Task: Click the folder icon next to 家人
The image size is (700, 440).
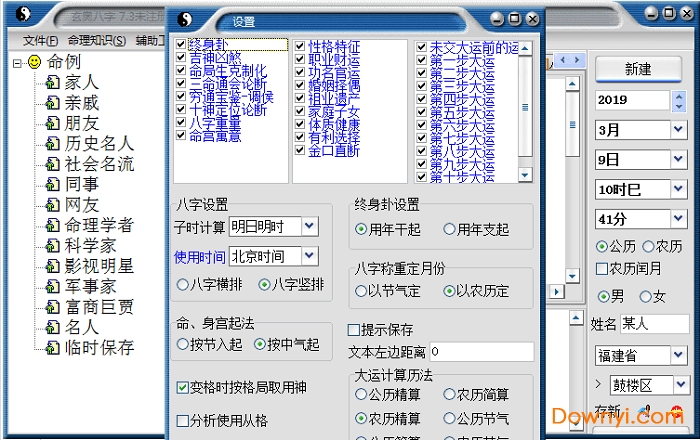Action: coord(53,82)
